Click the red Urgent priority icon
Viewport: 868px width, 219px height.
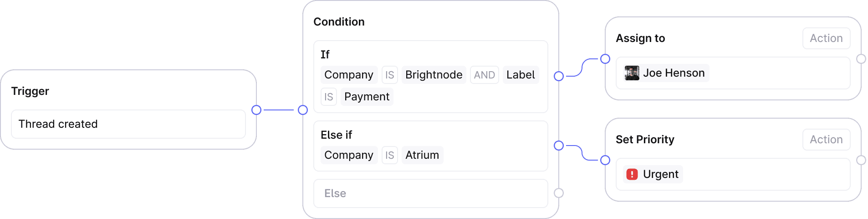pyautogui.click(x=632, y=174)
